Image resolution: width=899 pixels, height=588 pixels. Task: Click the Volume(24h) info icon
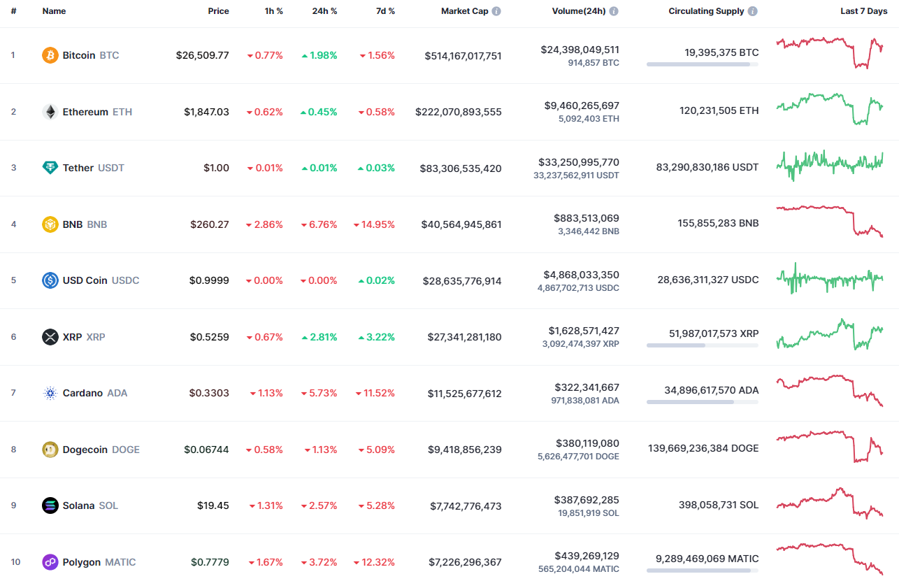pos(614,10)
